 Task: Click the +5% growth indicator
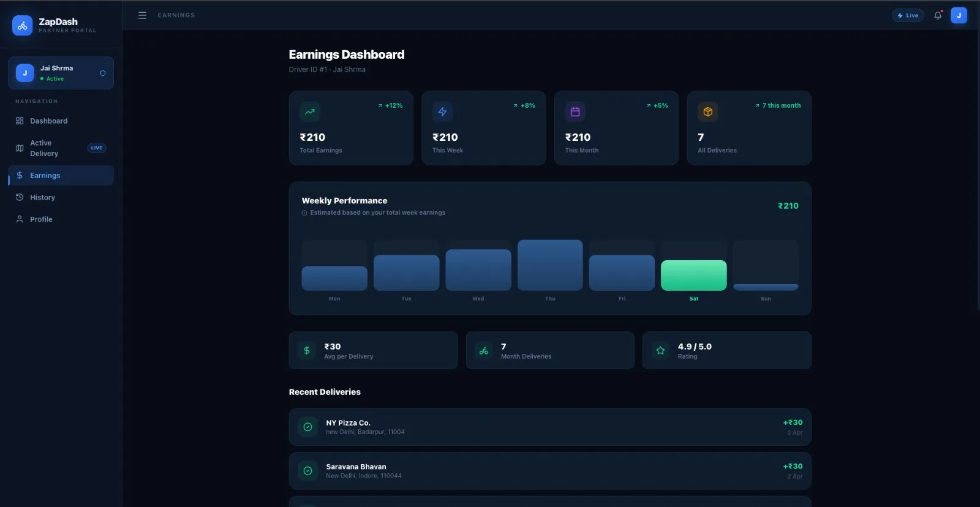pyautogui.click(x=657, y=105)
